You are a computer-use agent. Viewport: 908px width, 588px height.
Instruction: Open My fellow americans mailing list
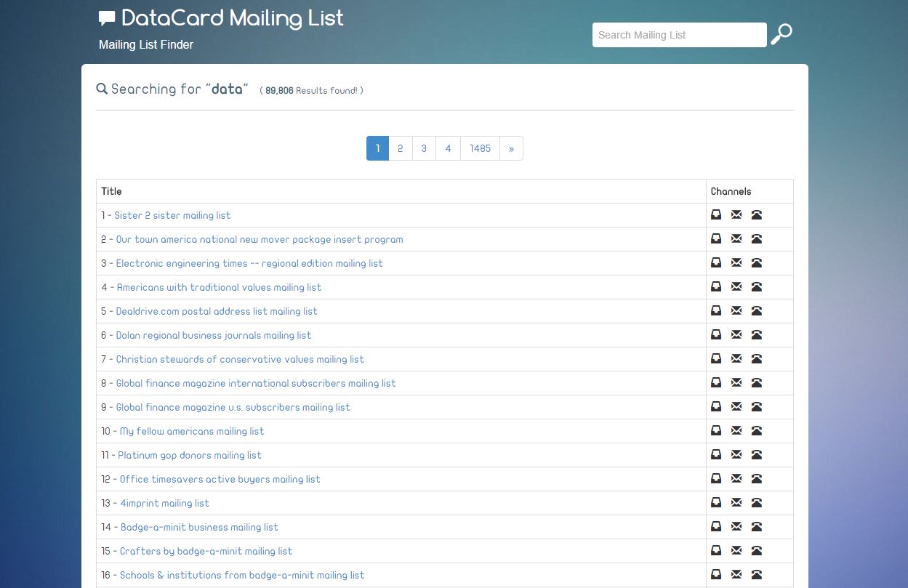192,431
